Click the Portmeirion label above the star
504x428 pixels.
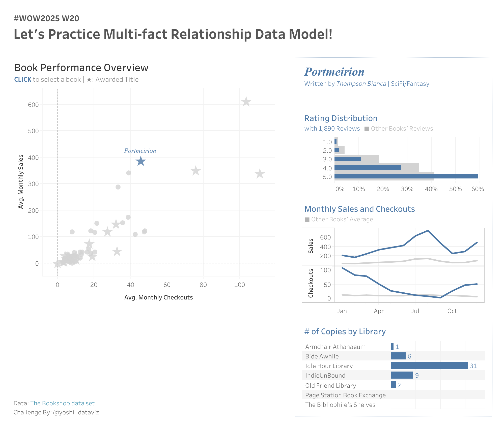140,151
